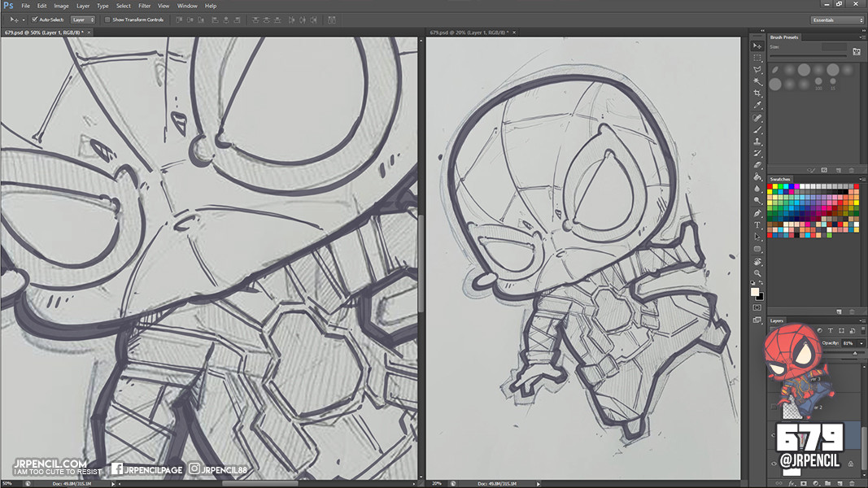Select the Rectangular Marquee tool
This screenshot has height=488, width=868.
click(x=757, y=58)
